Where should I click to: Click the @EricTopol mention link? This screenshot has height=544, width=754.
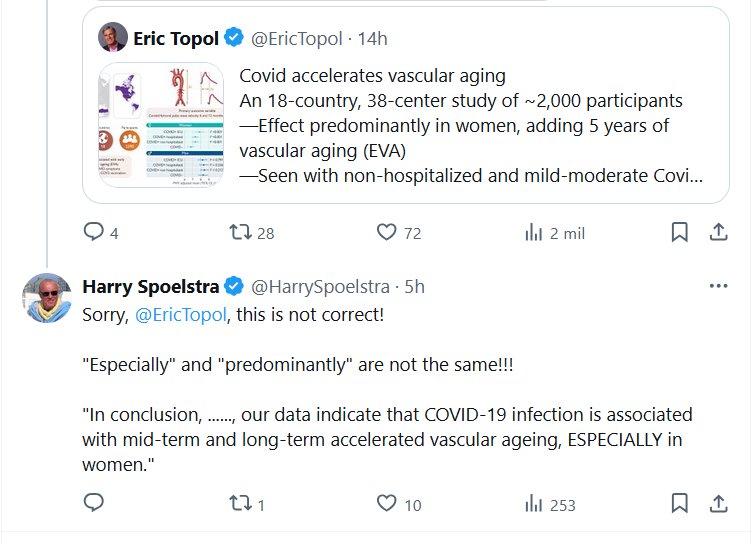pos(180,315)
